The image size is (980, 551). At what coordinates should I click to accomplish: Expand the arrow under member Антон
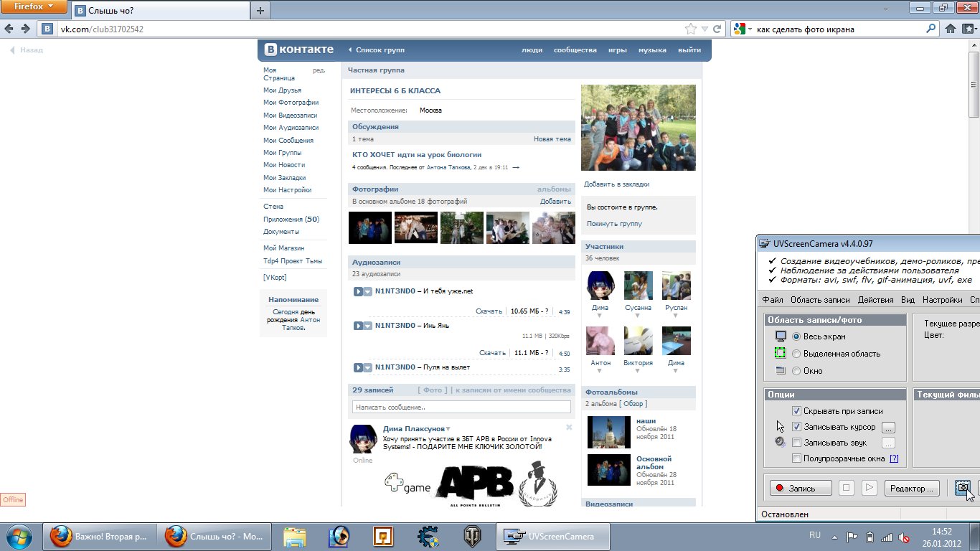[600, 371]
